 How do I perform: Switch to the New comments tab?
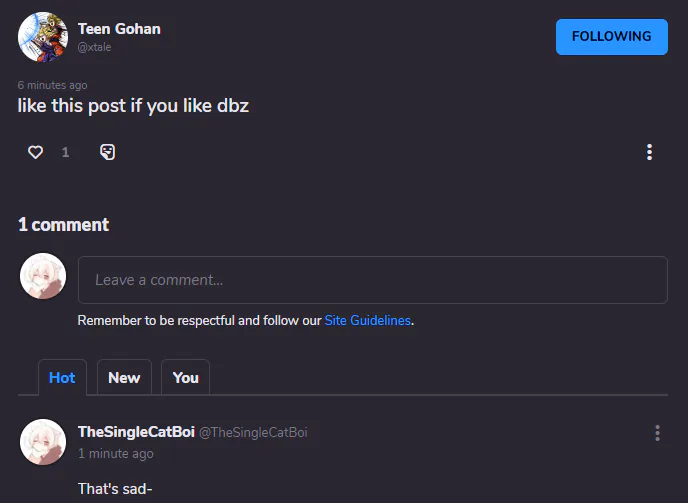click(124, 377)
